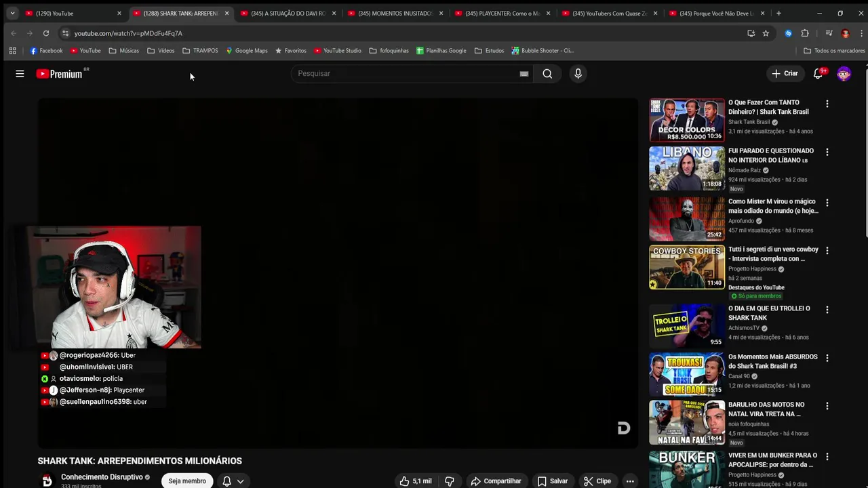Screen dimensions: 868x488
Task: Open the TRAMPOS bookmarks folder
Action: (200, 50)
